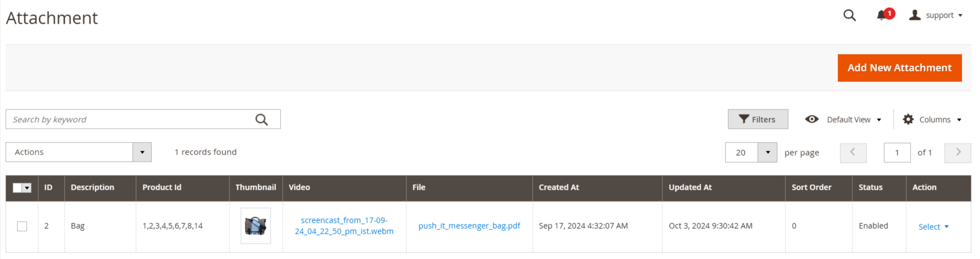
Task: Click the support user avatar icon
Action: tap(915, 15)
